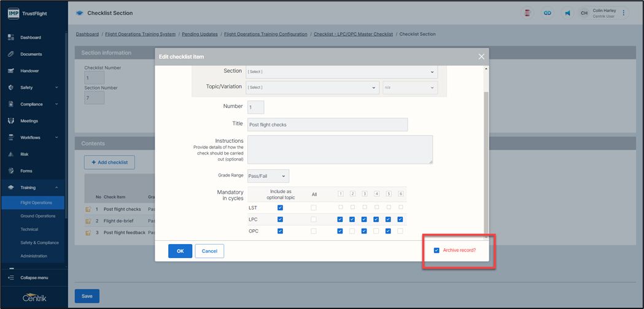This screenshot has width=644, height=309.
Task: Click the red stacked database icon
Action: 528,13
